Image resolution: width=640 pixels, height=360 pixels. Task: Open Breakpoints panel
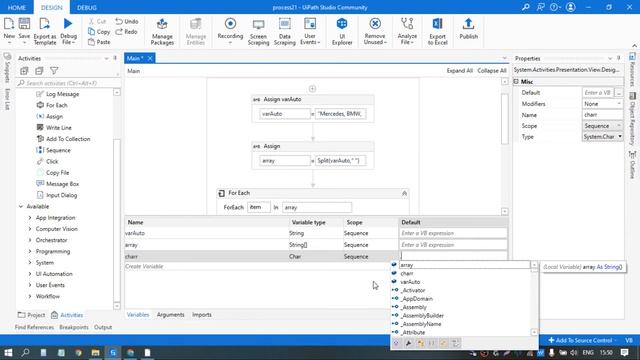(x=73, y=327)
